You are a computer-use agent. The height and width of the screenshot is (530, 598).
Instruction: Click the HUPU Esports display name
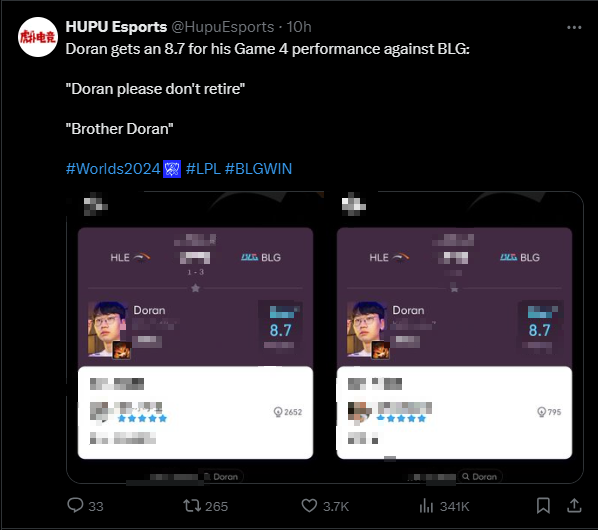116,27
